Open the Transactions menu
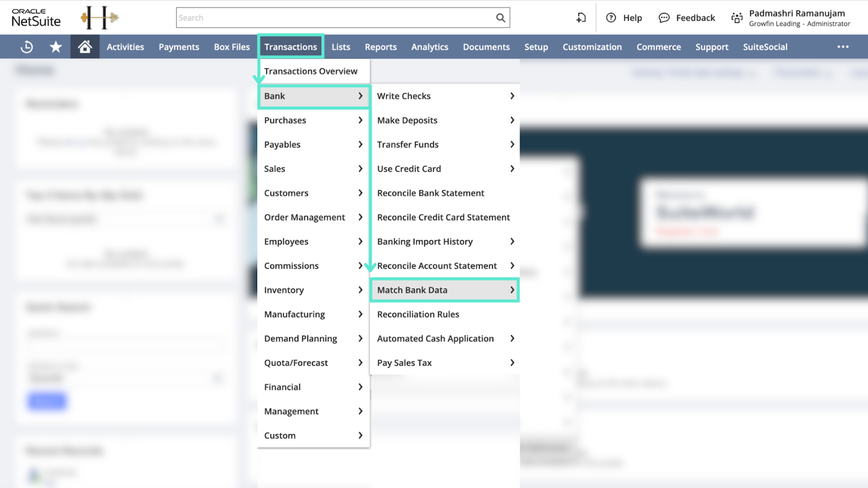The height and width of the screenshot is (488, 868). point(291,47)
